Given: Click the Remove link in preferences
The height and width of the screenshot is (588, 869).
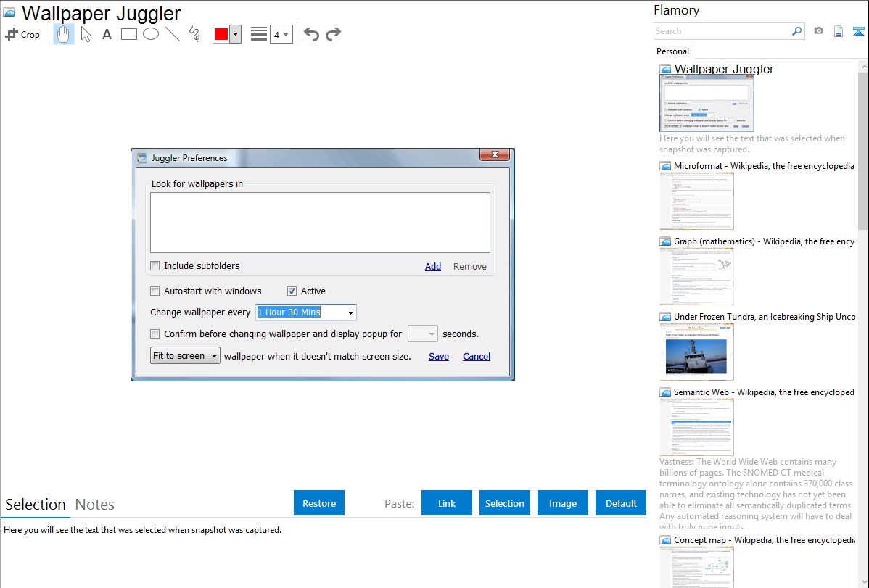Looking at the screenshot, I should coord(470,267).
